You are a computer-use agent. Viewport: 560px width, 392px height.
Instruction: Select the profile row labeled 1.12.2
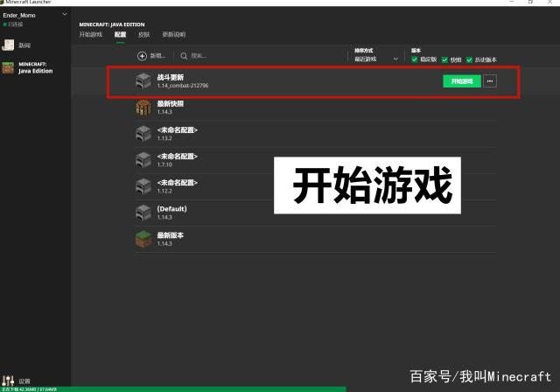pos(316,186)
